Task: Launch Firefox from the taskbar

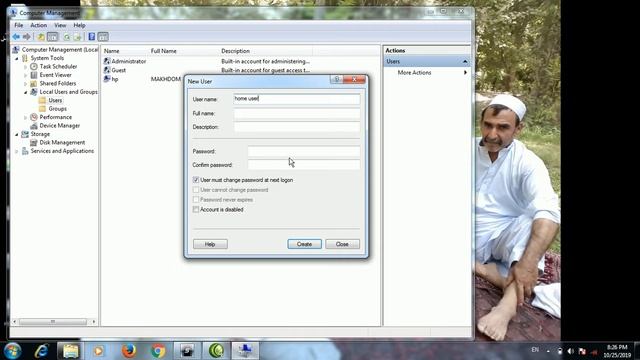Action: click(x=129, y=351)
